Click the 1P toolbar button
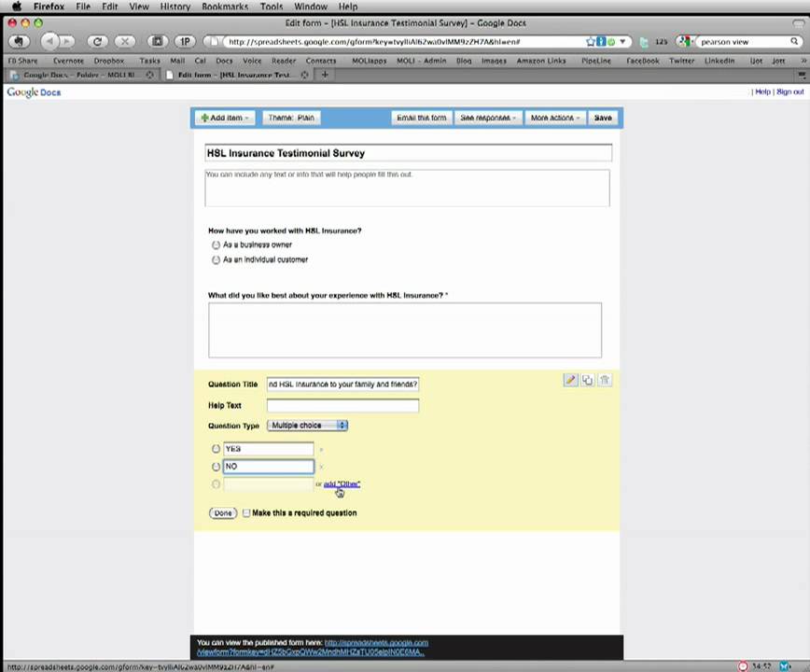 point(185,41)
